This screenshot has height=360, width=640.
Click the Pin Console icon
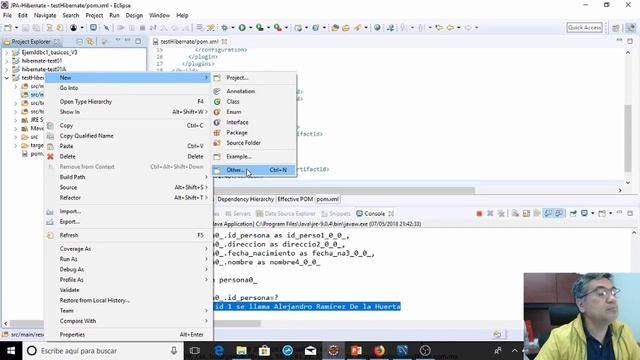[x=573, y=213]
